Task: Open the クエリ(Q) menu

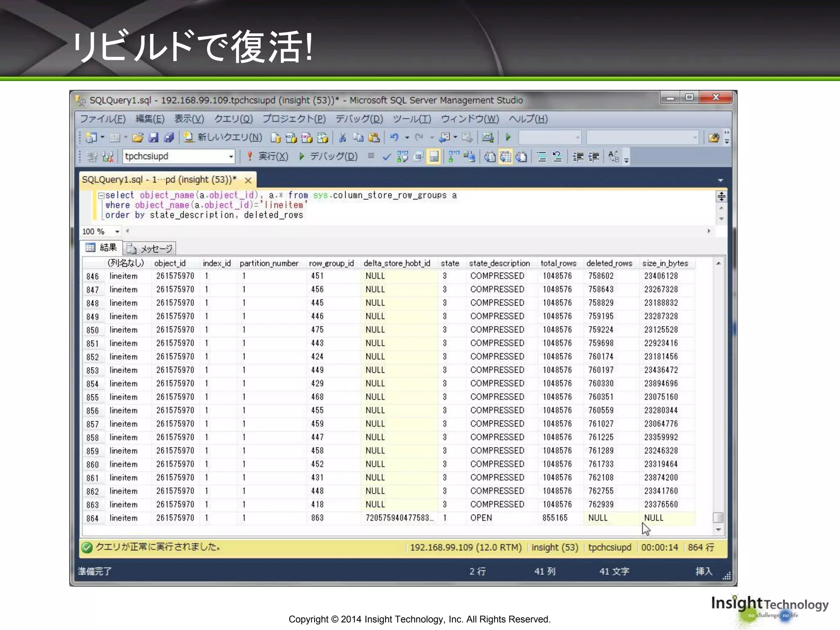Action: [233, 119]
